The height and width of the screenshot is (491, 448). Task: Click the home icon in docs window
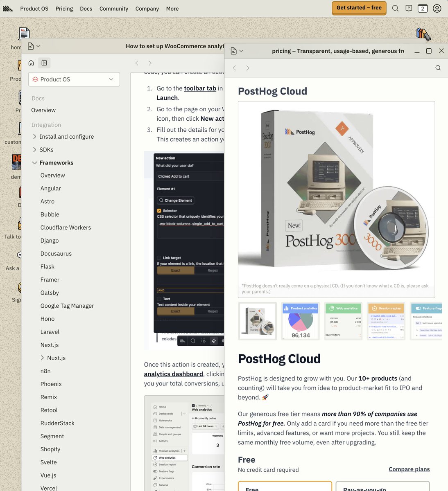coord(31,63)
